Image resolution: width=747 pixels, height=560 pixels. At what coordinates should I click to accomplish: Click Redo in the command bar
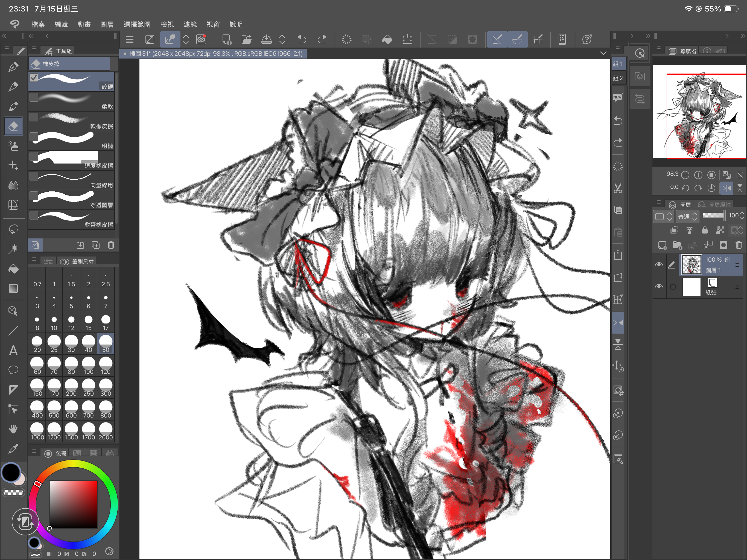click(x=322, y=40)
